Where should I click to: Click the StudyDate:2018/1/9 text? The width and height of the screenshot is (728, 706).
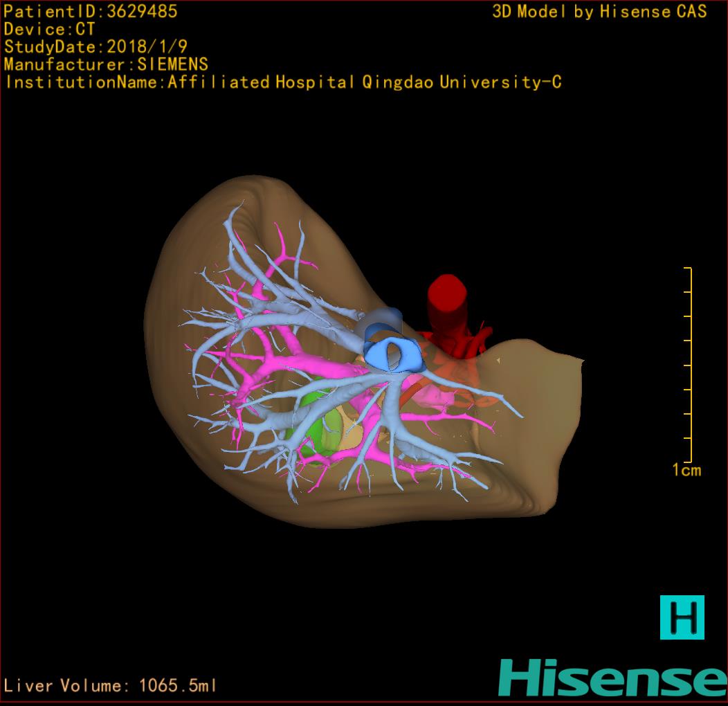95,46
